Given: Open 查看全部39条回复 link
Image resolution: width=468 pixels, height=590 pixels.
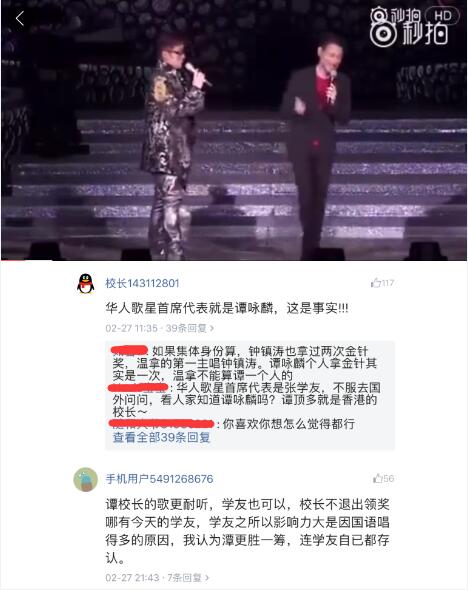Looking at the screenshot, I should 161,437.
